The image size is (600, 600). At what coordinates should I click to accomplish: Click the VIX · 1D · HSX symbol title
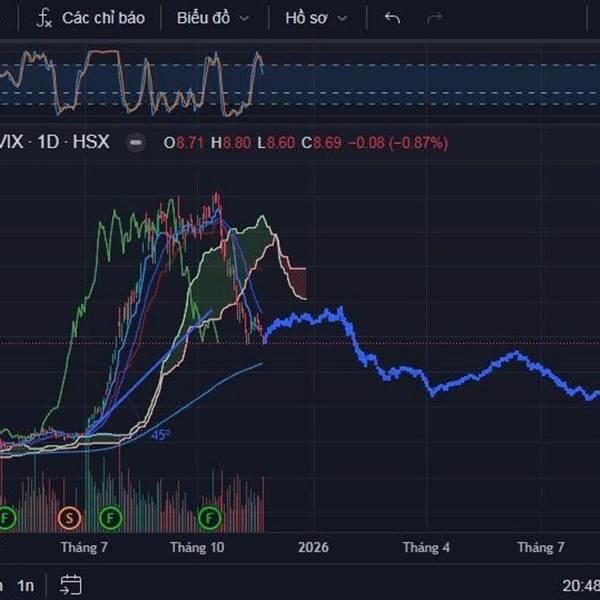55,142
